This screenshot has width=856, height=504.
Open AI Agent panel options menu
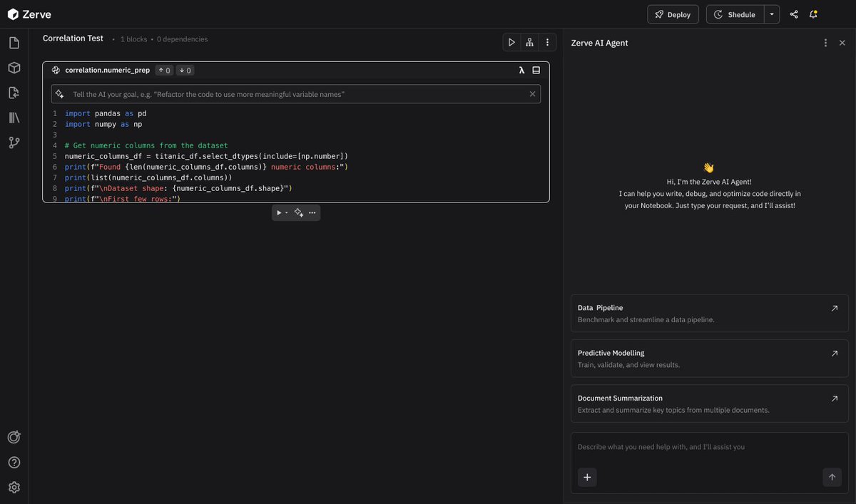tap(825, 43)
